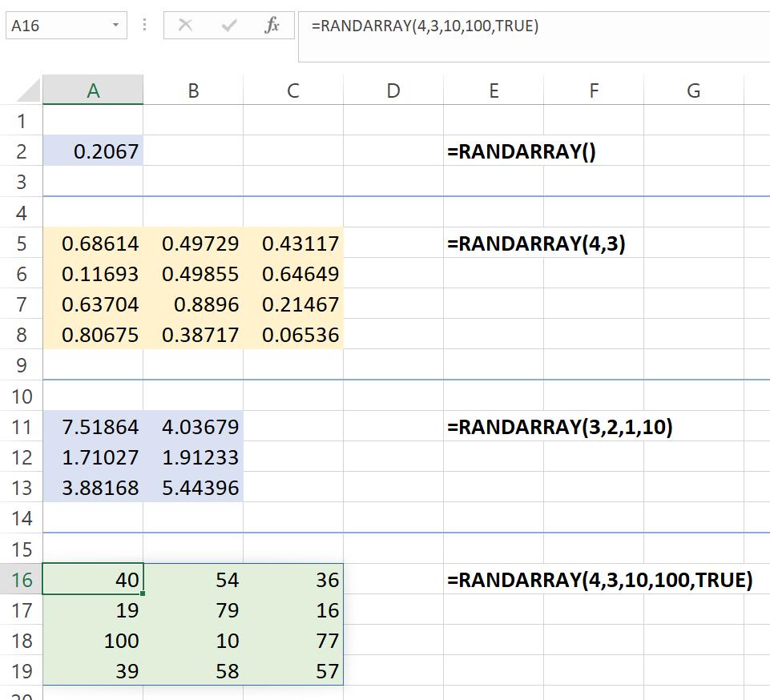Select cell E11 showing =RANDARRAY(3,2,1,10)

click(494, 427)
